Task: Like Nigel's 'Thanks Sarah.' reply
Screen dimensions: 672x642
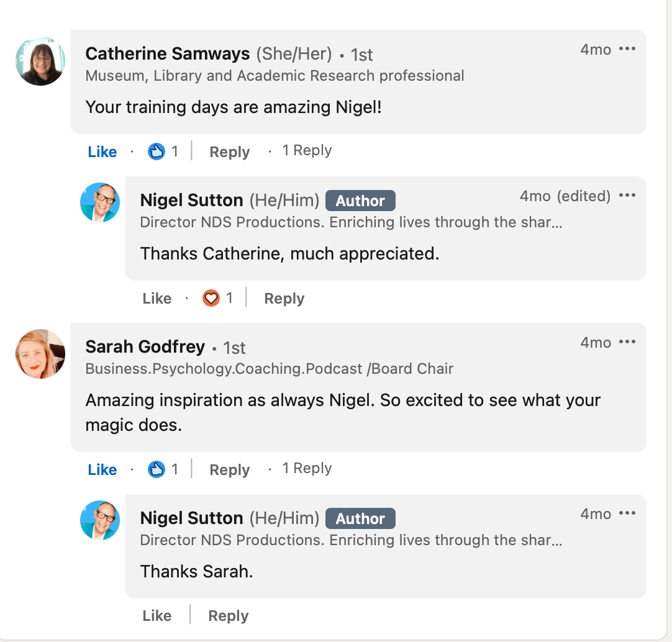Action: (x=157, y=616)
